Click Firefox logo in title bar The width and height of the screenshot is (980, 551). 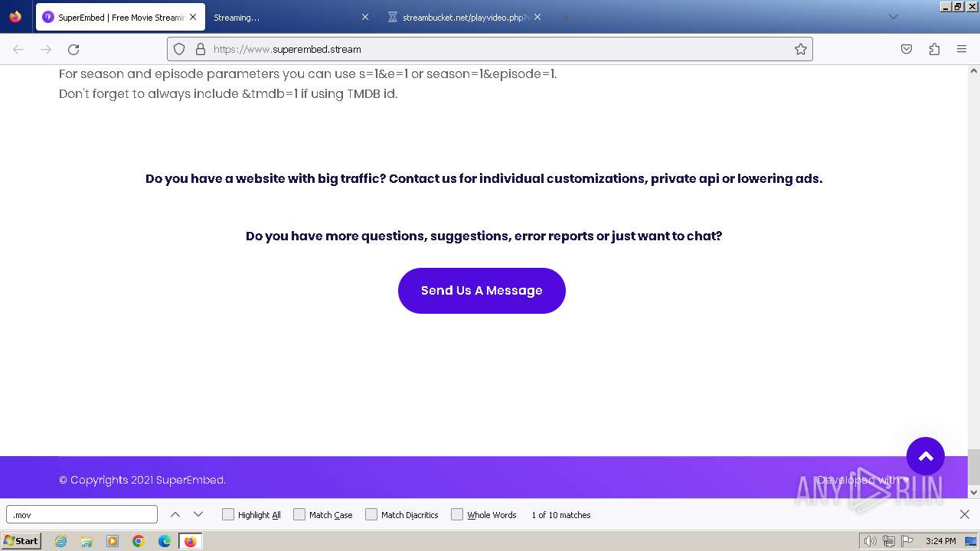coord(15,16)
